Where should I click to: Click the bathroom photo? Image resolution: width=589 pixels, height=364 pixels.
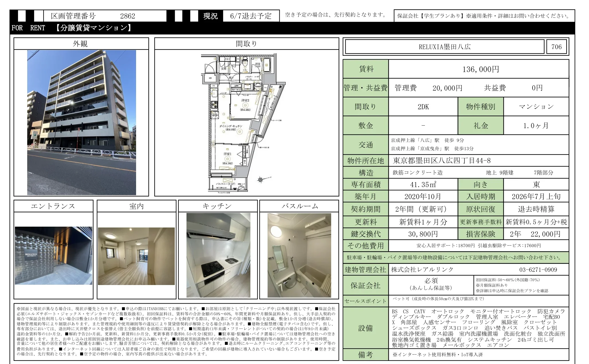(299, 255)
